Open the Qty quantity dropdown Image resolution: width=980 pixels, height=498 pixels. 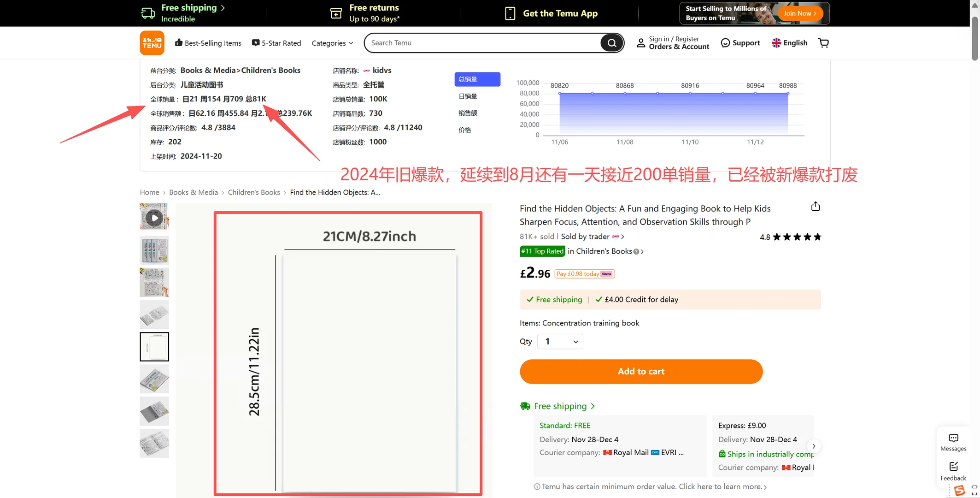560,341
